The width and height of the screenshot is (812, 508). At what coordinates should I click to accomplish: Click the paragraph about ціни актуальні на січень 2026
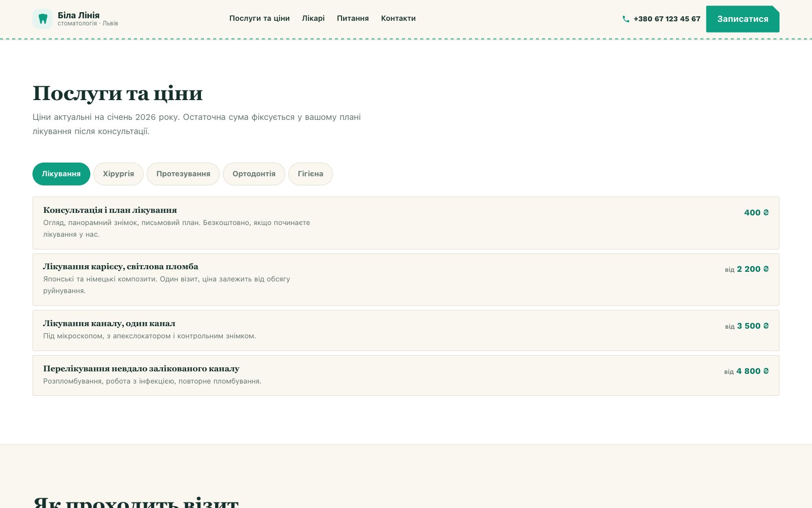(x=197, y=124)
